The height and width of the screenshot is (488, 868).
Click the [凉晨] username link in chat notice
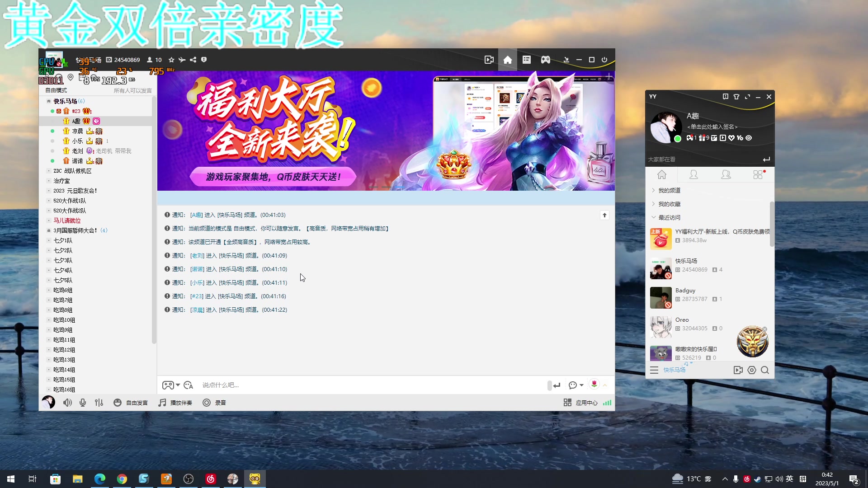(x=197, y=310)
